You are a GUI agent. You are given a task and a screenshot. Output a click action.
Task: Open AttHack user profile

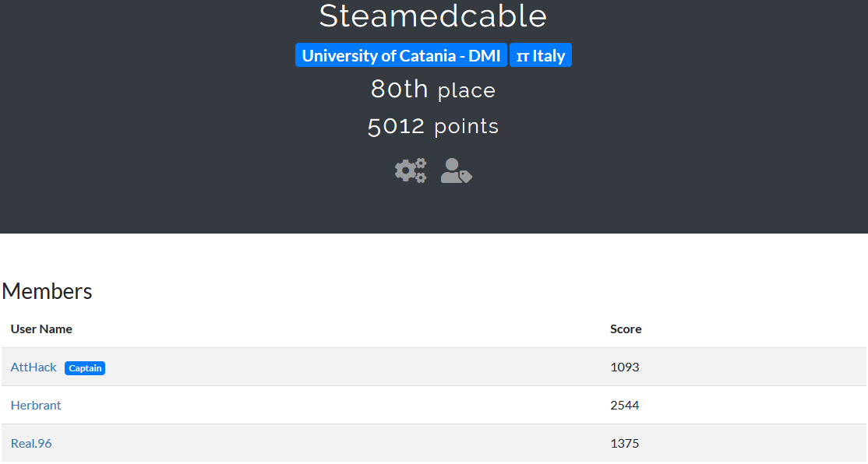[34, 367]
